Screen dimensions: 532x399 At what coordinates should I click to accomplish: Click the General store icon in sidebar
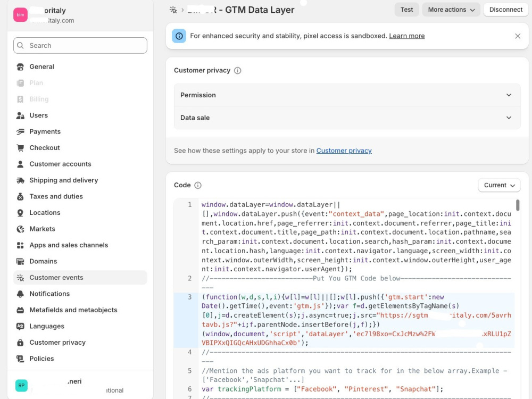tap(20, 67)
